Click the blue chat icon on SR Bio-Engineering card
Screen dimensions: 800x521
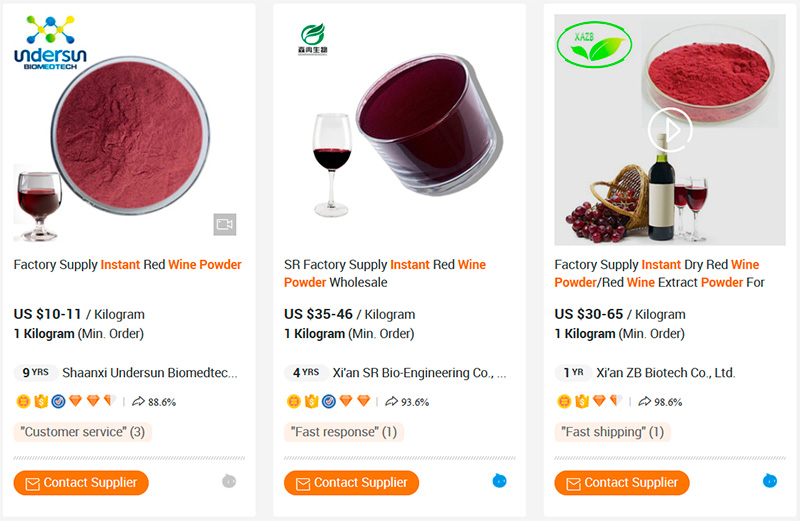(500, 482)
